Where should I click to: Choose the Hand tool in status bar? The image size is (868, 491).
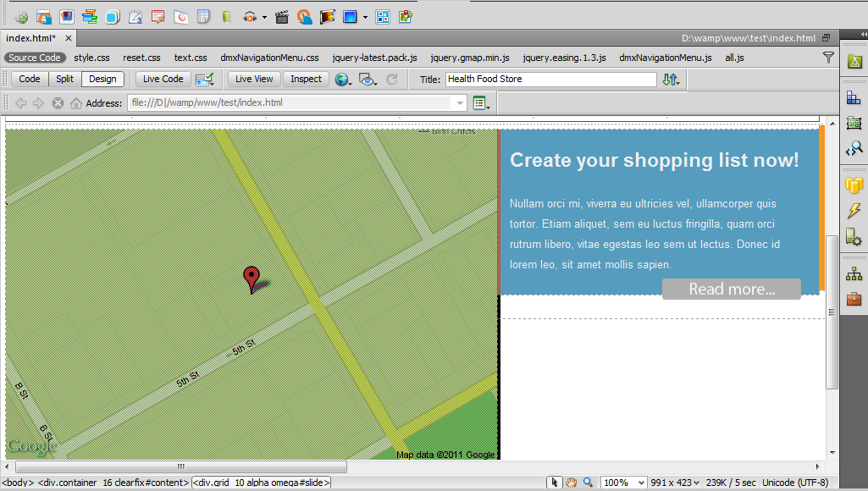[572, 483]
